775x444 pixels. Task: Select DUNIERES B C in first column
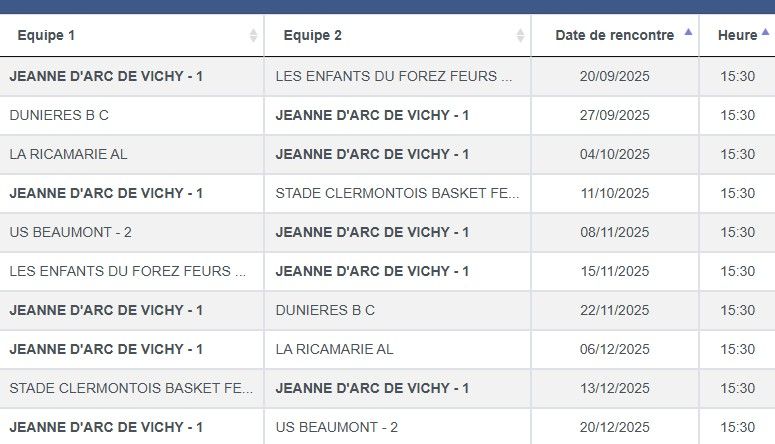(59, 115)
